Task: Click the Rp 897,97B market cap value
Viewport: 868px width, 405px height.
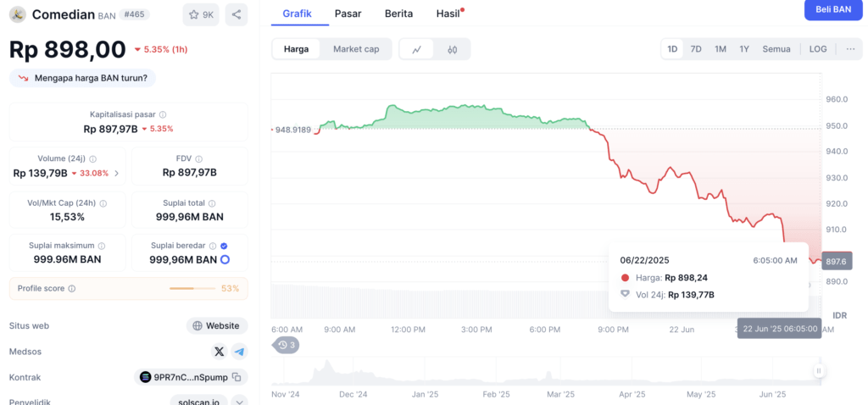Action: (111, 129)
